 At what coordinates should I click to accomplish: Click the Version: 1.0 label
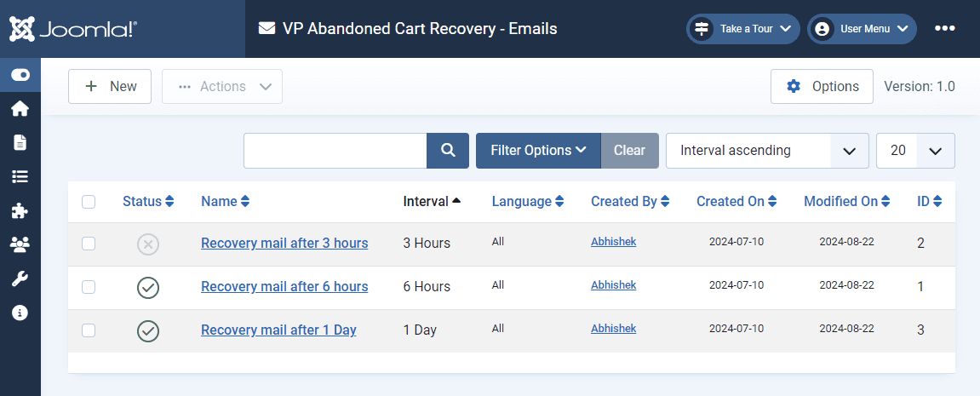[920, 86]
